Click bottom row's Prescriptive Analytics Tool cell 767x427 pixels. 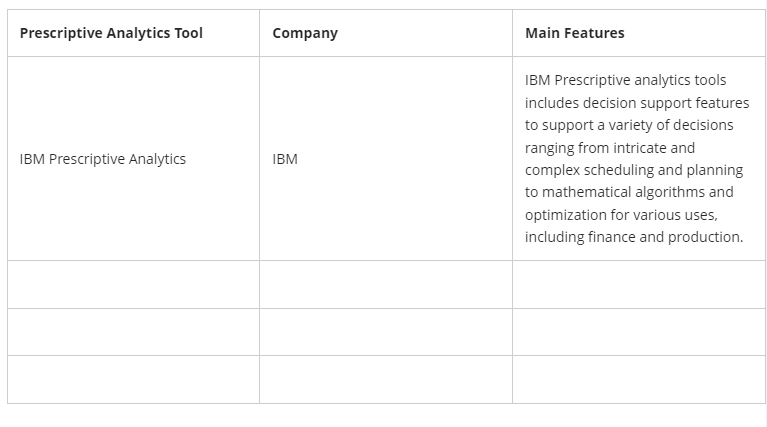coord(133,379)
